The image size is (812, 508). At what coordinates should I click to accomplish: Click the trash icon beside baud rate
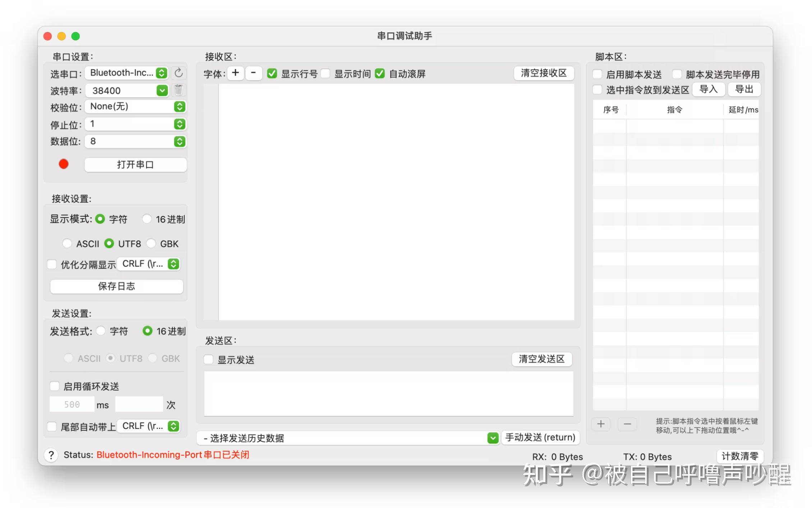coord(179,90)
